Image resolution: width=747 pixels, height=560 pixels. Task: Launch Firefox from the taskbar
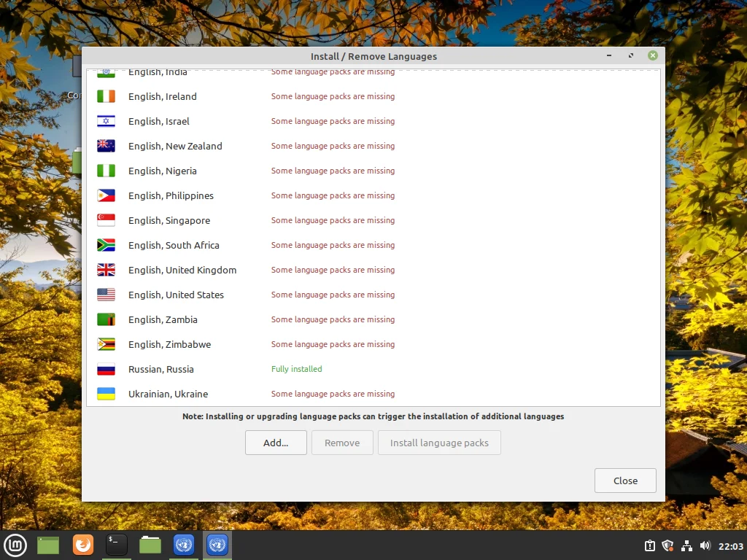pos(83,545)
